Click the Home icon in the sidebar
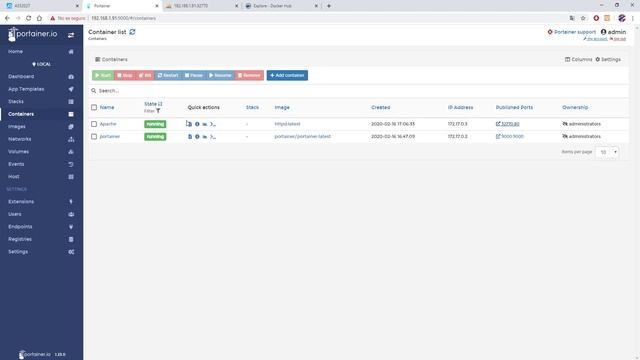640x360 pixels. (71, 52)
